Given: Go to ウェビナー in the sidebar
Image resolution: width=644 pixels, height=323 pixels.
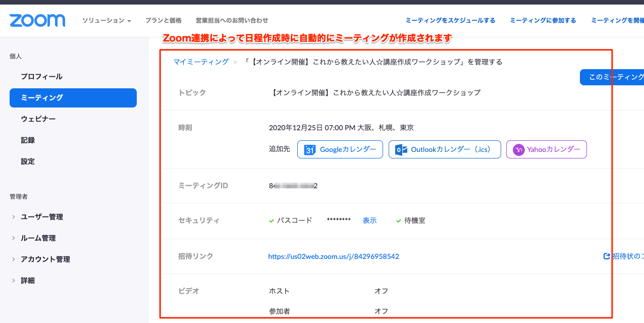Looking at the screenshot, I should pyautogui.click(x=38, y=119).
